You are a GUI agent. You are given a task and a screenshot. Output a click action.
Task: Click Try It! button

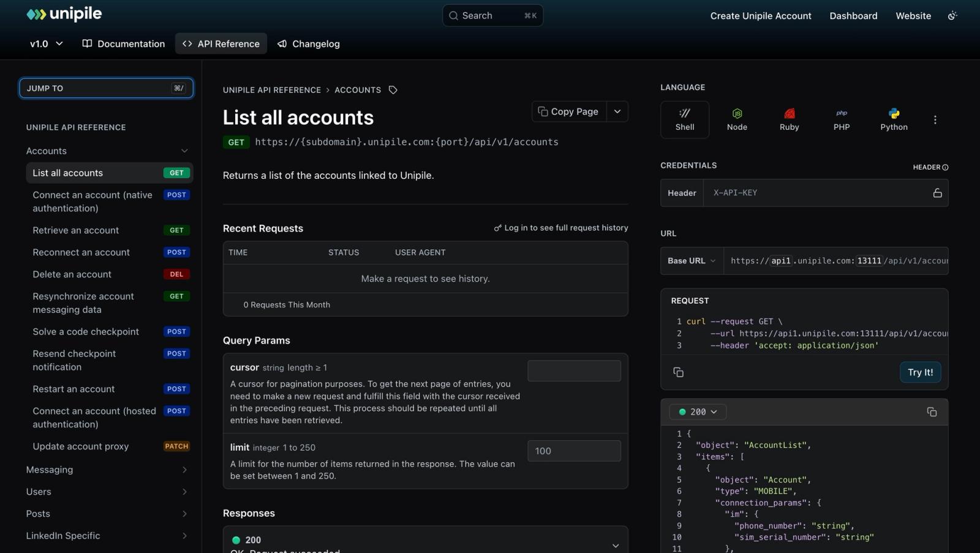[920, 372]
